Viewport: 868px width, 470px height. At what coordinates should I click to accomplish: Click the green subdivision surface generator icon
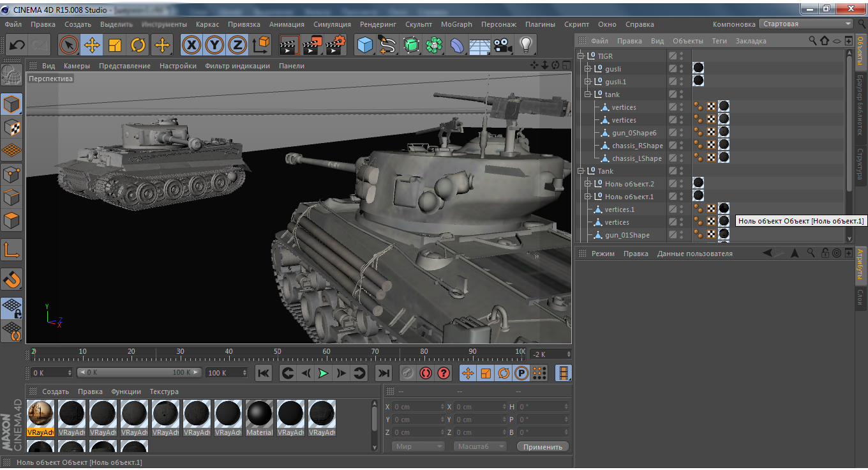click(x=412, y=45)
